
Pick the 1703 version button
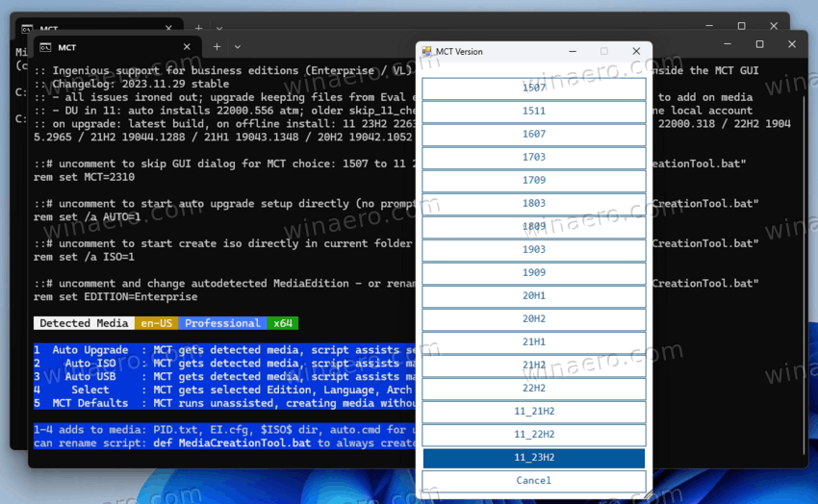(x=534, y=158)
